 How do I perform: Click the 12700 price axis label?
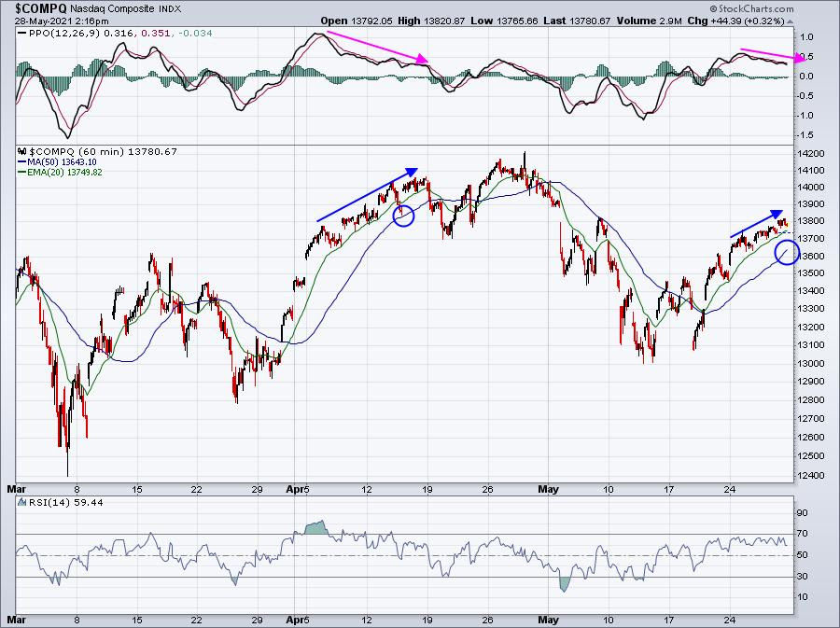point(812,418)
